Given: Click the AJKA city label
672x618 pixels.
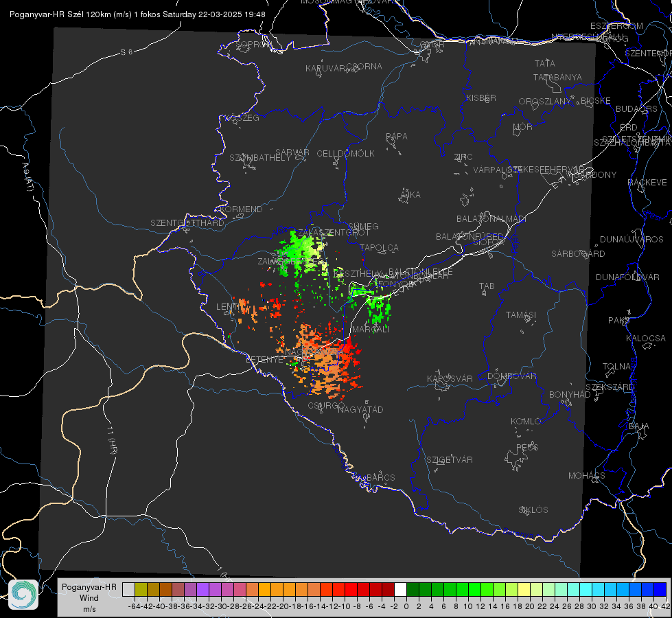Looking at the screenshot, I should [x=410, y=195].
